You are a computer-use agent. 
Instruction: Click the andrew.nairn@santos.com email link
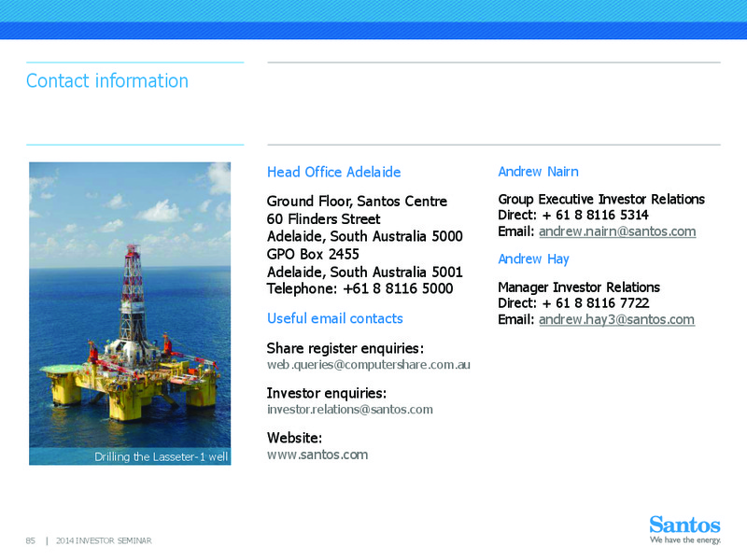[617, 231]
